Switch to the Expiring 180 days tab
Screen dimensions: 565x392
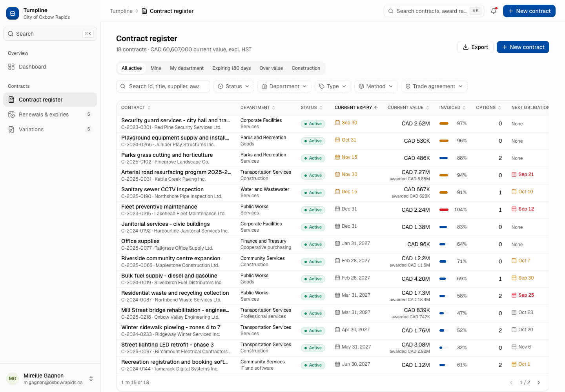click(231, 68)
